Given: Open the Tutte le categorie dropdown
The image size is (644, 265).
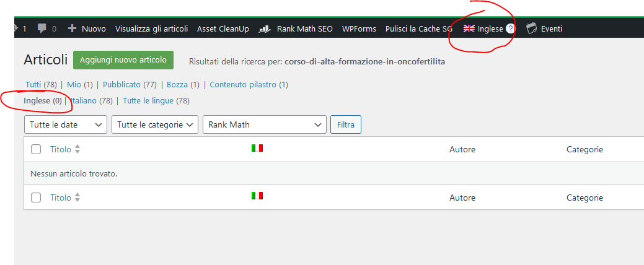Looking at the screenshot, I should [x=155, y=124].
